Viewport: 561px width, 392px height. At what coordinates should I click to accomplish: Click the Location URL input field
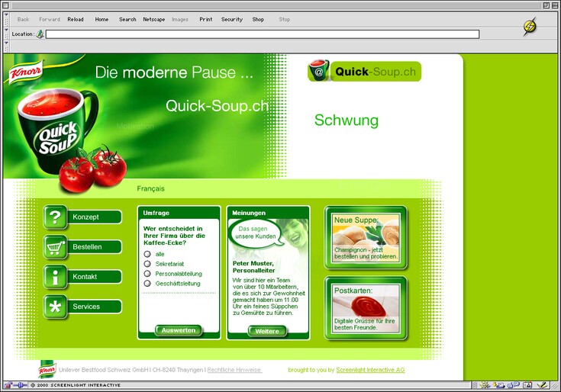[263, 34]
